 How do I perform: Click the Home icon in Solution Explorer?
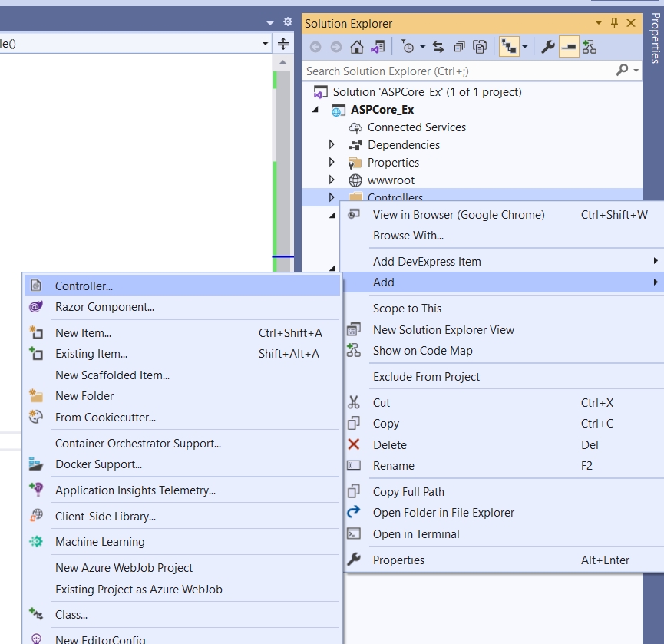(x=356, y=47)
